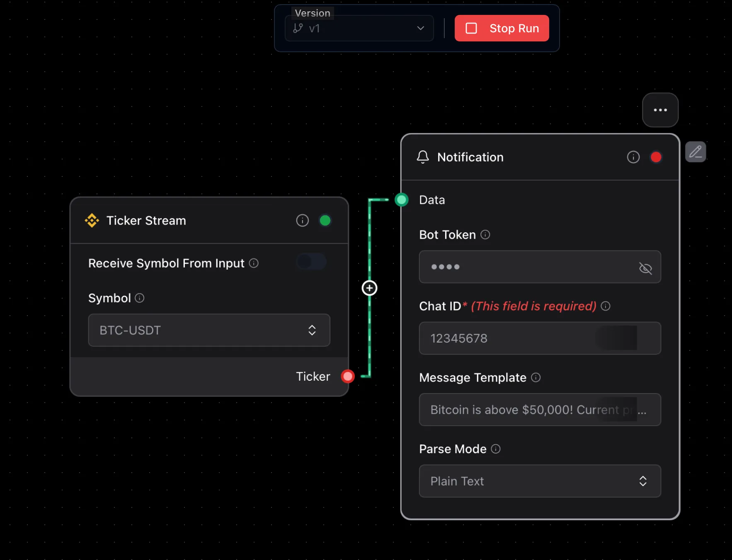Screen dimensions: 732x560
Task: Click the Chat ID info icon
Action: tap(606, 306)
